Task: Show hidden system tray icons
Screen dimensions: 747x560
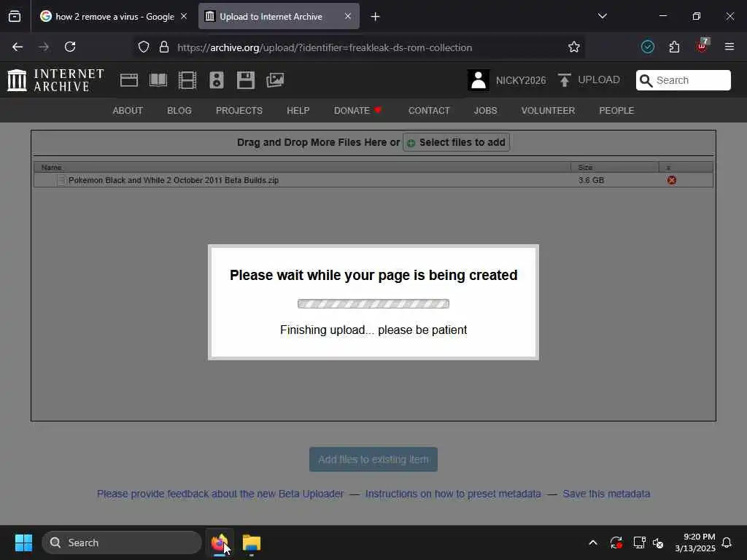Action: pyautogui.click(x=593, y=542)
